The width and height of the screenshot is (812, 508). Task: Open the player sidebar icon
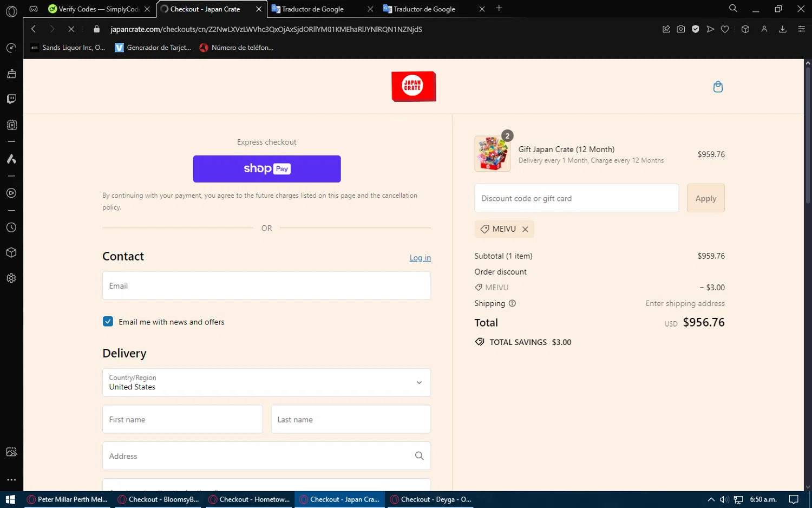point(11,193)
